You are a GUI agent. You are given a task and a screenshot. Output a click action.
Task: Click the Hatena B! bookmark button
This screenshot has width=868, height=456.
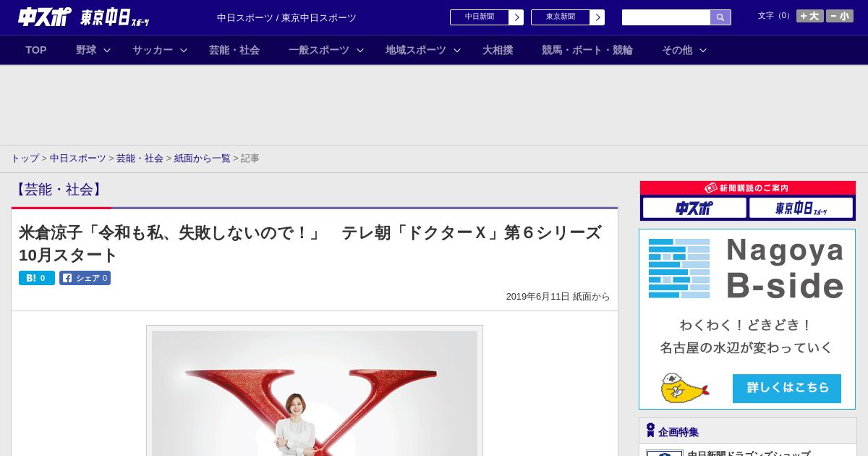click(37, 278)
